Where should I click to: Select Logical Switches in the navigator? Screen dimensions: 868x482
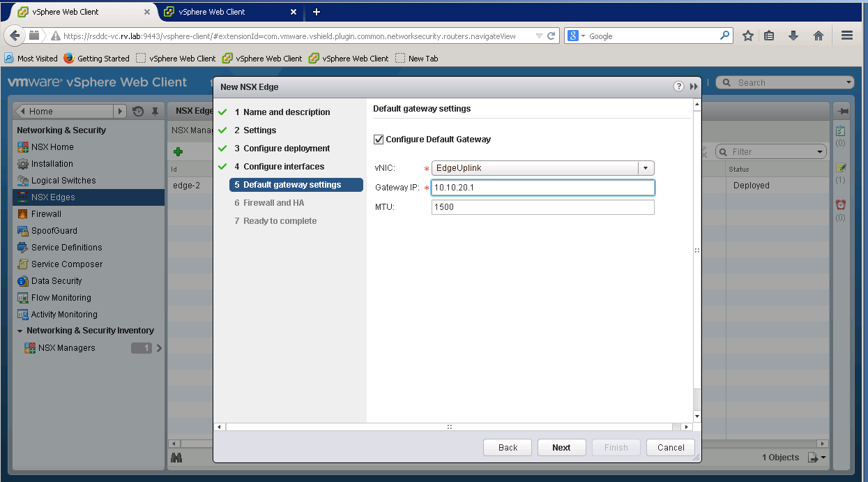coord(63,181)
